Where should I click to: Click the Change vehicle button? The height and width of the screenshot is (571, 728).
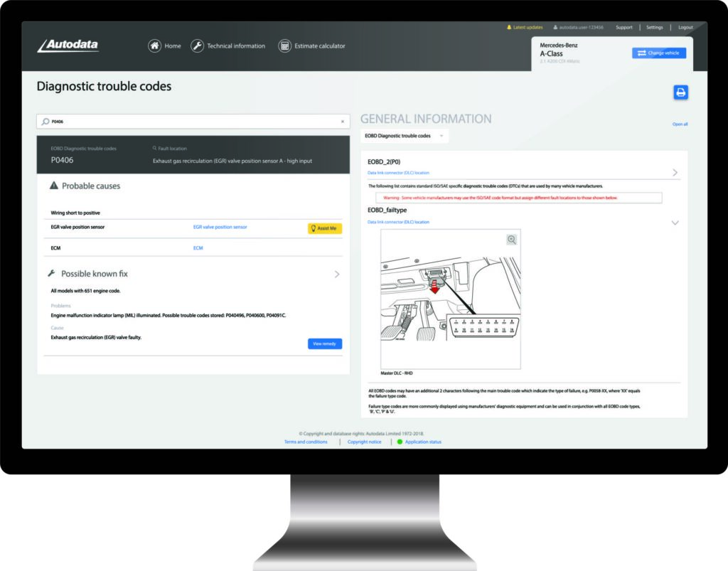[x=659, y=53]
